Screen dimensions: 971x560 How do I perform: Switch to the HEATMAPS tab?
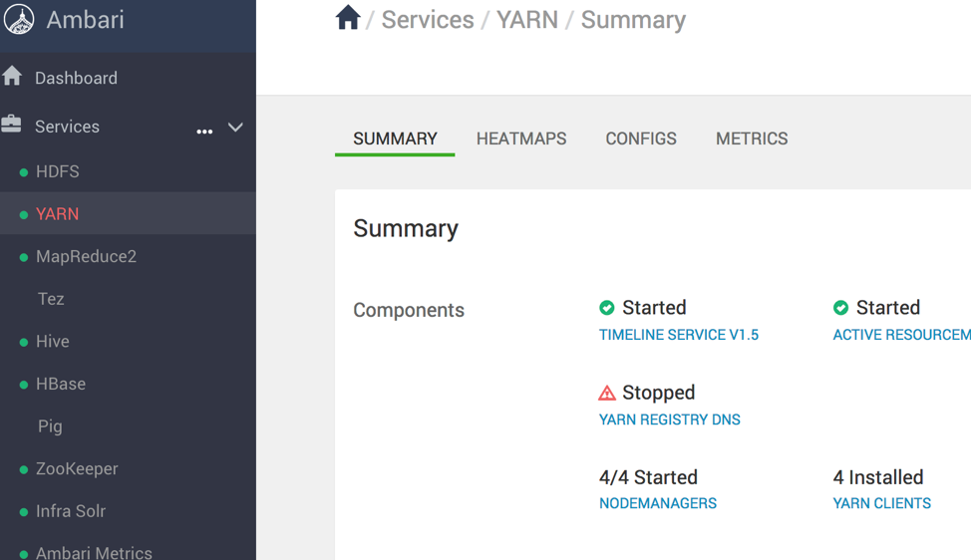[x=521, y=139]
